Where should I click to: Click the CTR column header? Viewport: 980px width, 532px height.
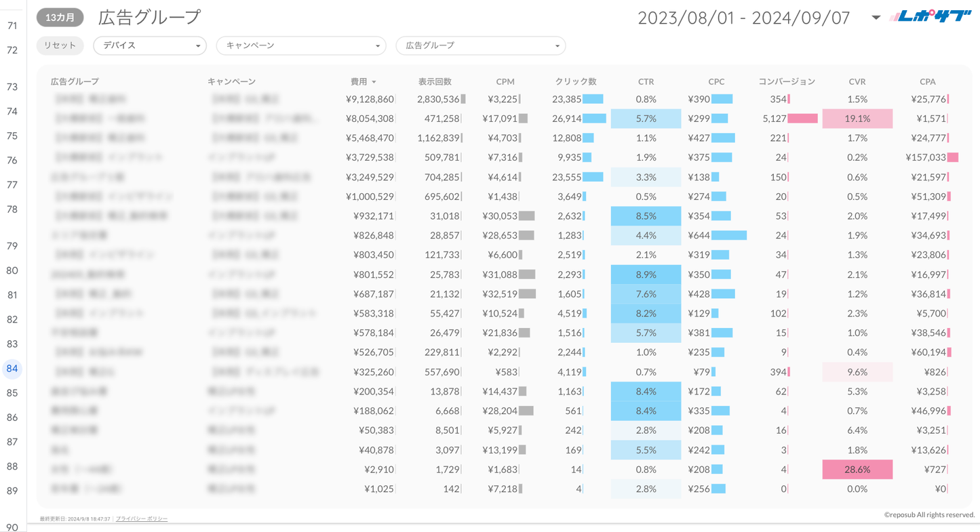pyautogui.click(x=646, y=81)
